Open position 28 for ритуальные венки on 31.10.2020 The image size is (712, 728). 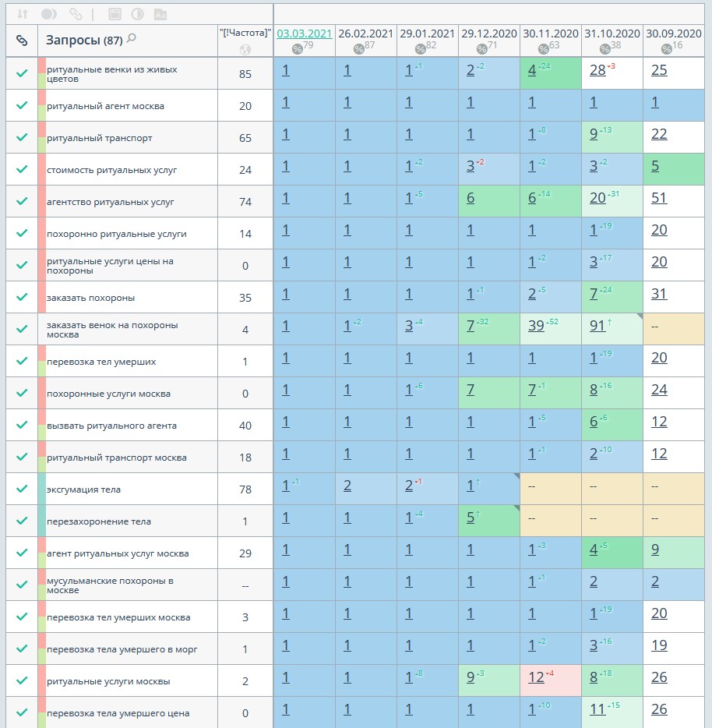(x=597, y=70)
